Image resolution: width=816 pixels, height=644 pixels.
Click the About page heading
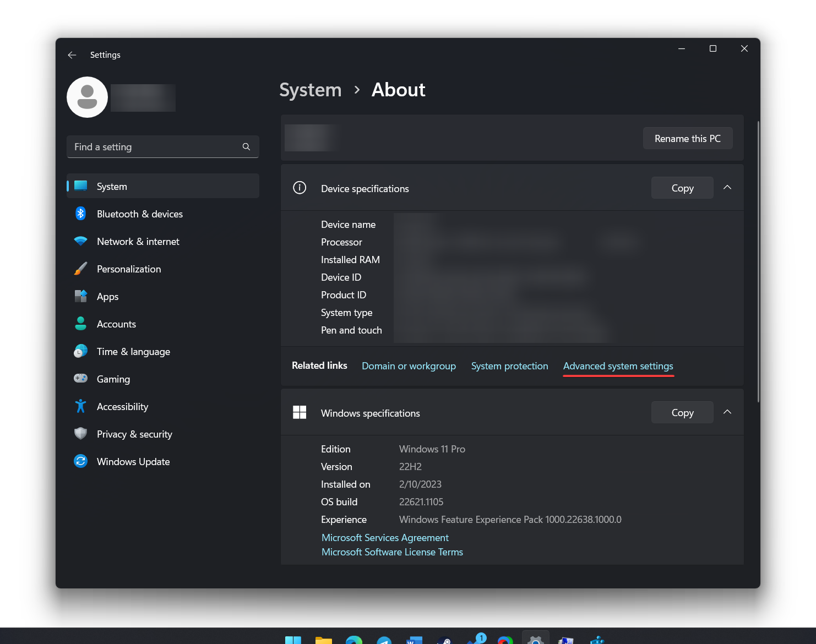pos(399,90)
